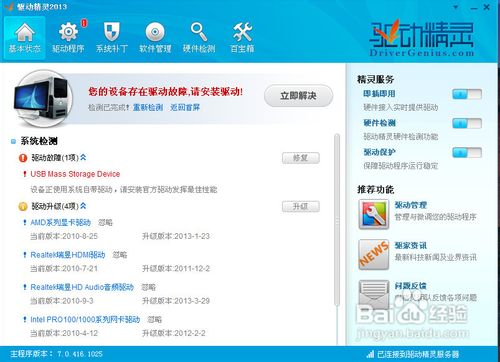Image resolution: width=500 pixels, height=362 pixels.
Task: Click the red 驱动故障 warning icon
Action: click(x=23, y=158)
